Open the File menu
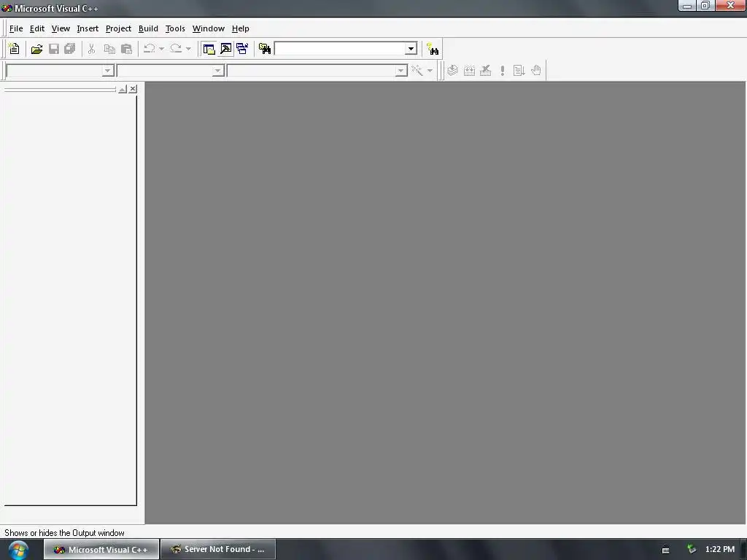Screen dimensions: 747x560 pos(16,28)
